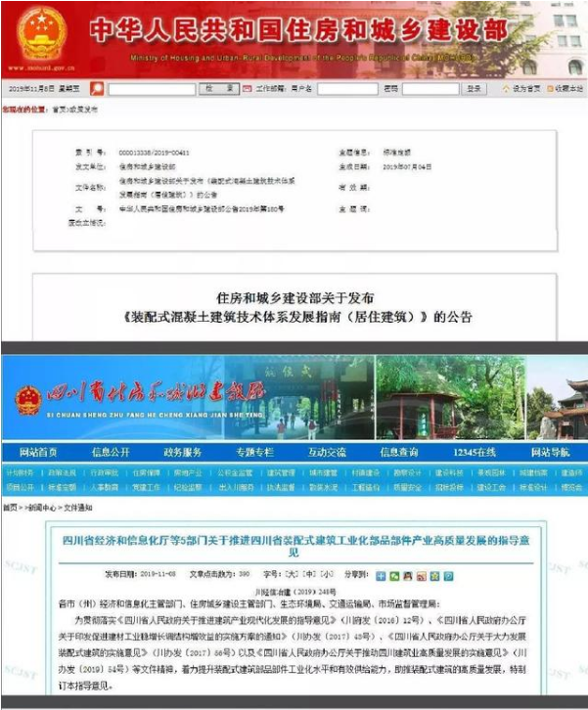The height and width of the screenshot is (710, 588).
Task: Click 出入川服务 sub-navigation link
Action: click(236, 487)
